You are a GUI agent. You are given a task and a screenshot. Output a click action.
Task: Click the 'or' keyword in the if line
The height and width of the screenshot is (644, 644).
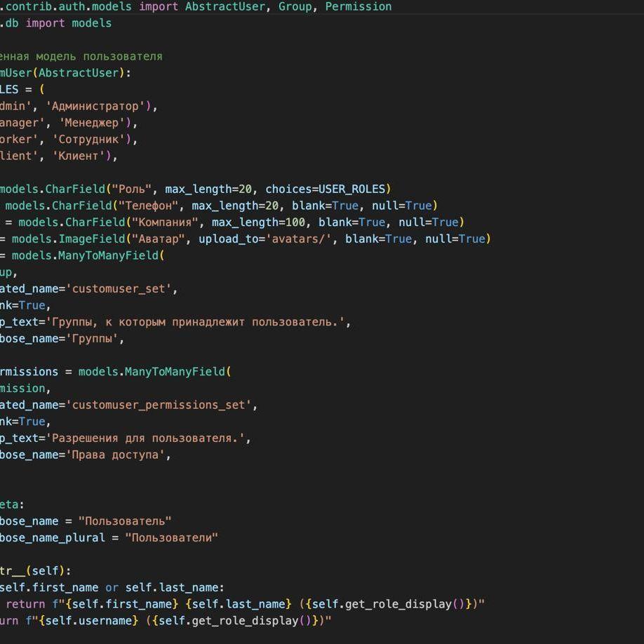pos(112,587)
